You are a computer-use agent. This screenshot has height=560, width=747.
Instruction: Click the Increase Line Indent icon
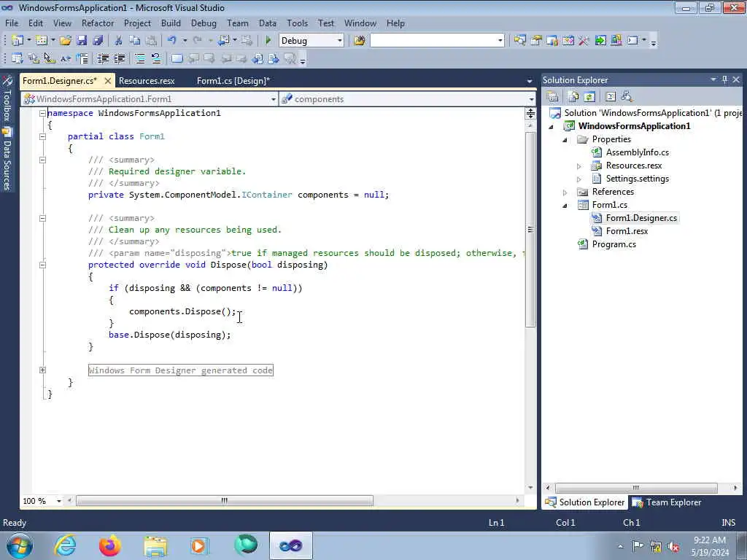pos(119,58)
